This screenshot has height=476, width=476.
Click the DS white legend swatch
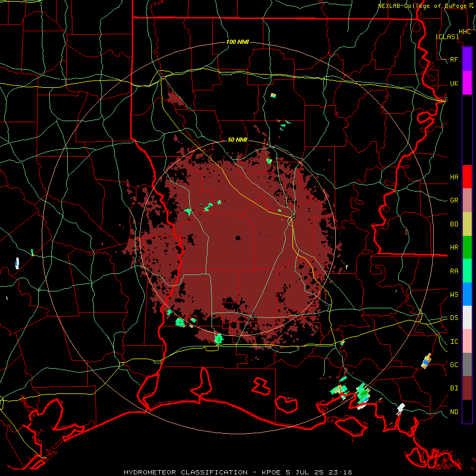click(x=467, y=317)
